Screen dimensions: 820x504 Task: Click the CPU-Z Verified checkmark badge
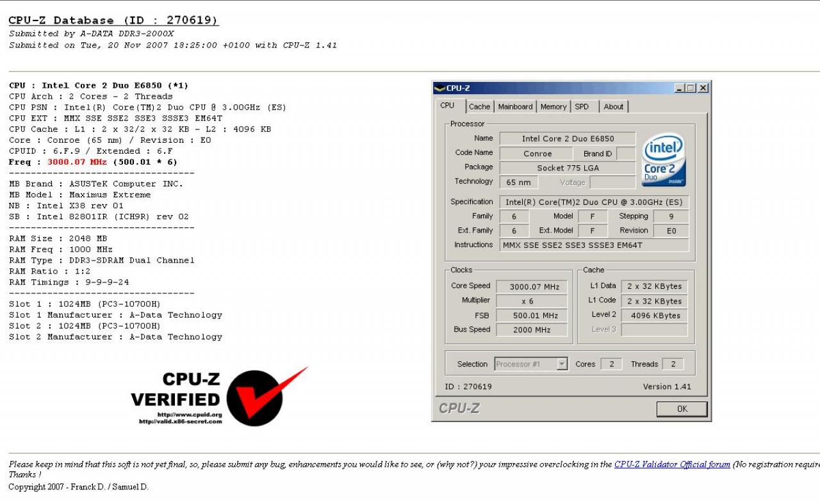point(220,396)
